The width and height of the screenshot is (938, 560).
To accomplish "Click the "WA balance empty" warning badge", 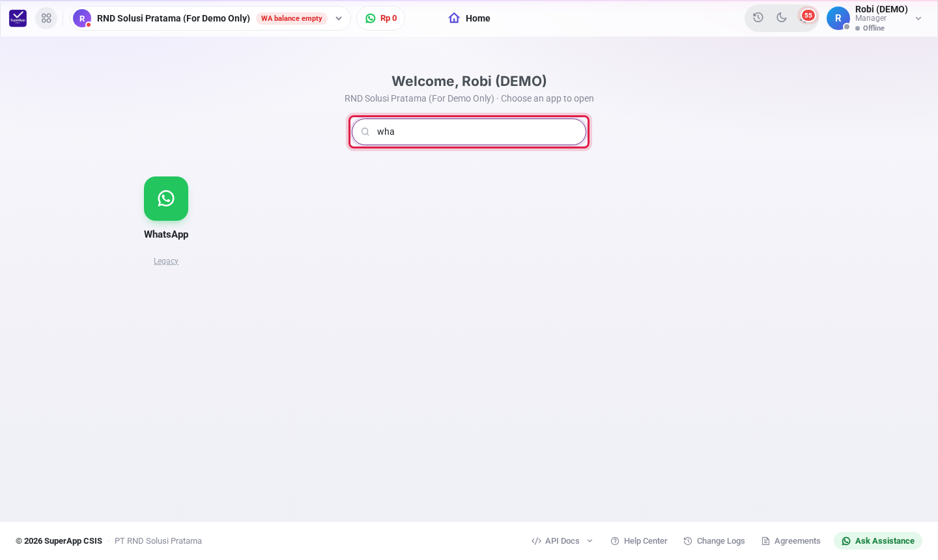I will [292, 18].
